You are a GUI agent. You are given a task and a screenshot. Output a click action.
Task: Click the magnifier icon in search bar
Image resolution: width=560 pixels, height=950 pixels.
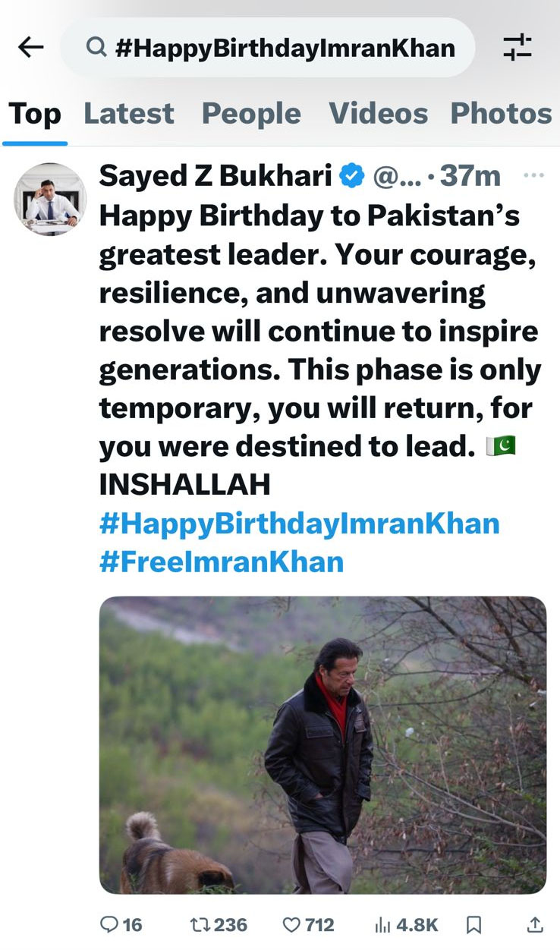pyautogui.click(x=96, y=49)
